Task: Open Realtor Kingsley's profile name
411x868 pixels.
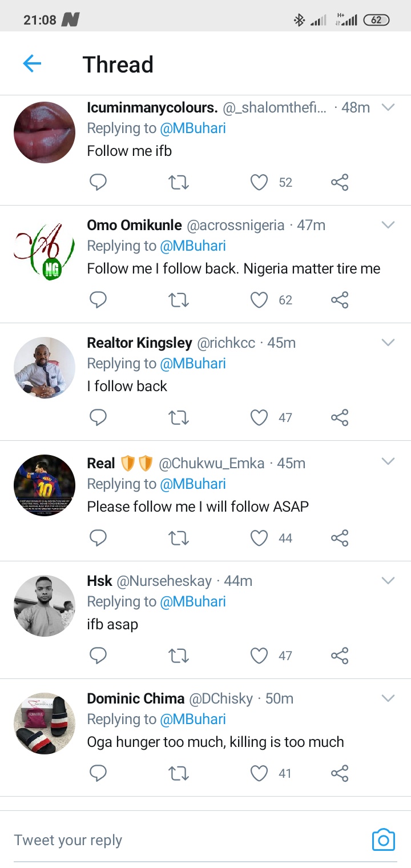Action: point(139,343)
